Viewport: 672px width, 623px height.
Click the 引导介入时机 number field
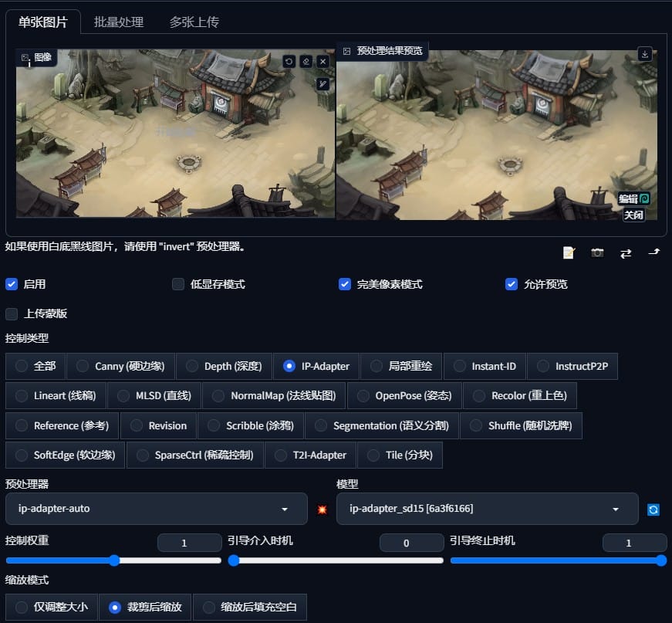(x=411, y=543)
